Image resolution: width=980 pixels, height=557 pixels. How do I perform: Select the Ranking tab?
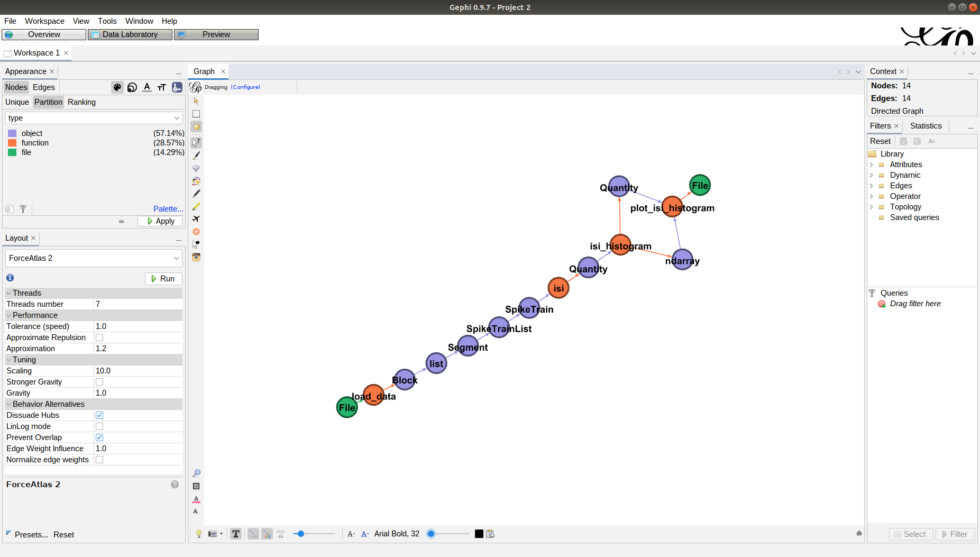click(81, 102)
